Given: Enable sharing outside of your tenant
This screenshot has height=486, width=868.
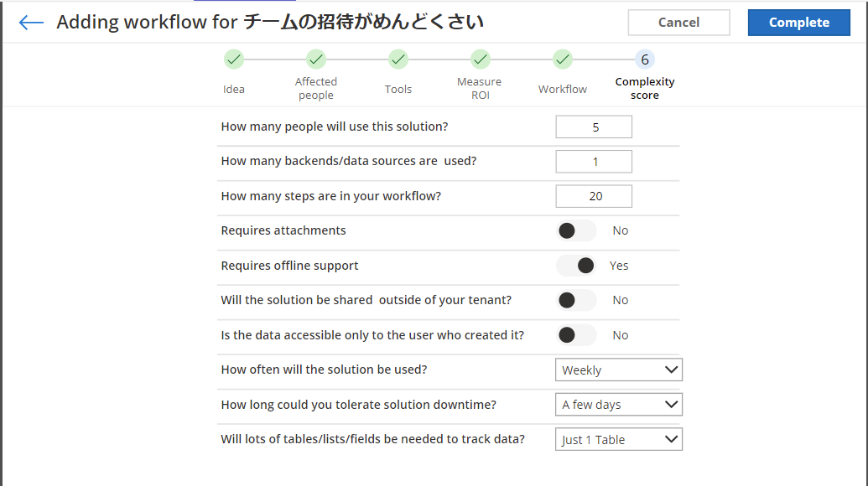Looking at the screenshot, I should click(x=576, y=300).
